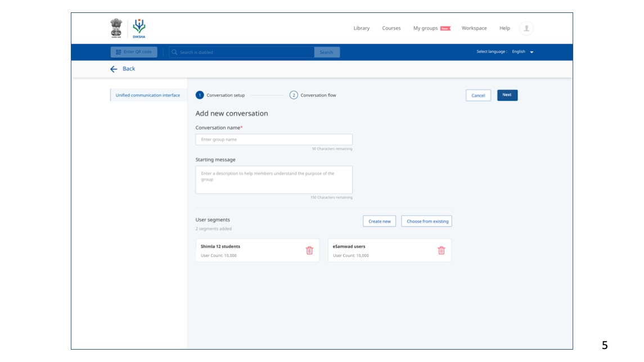644x362 pixels.
Task: Click the national emblem logo
Action: pyautogui.click(x=114, y=27)
